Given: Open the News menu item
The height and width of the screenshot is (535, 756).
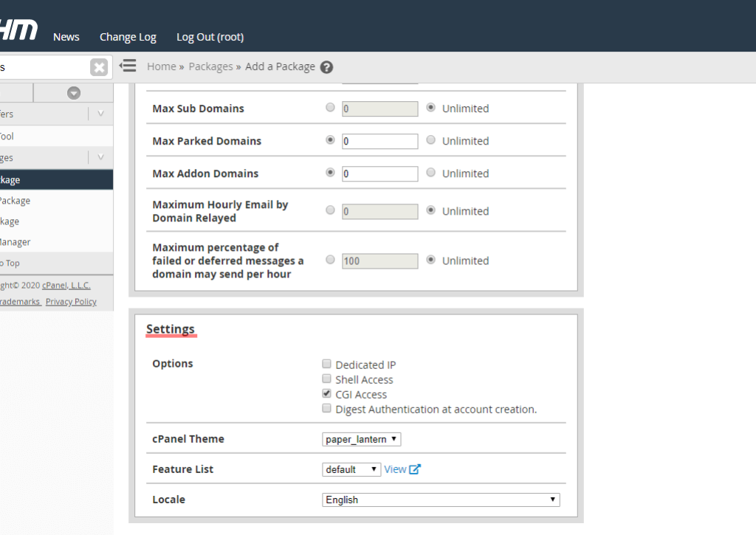Looking at the screenshot, I should pyautogui.click(x=66, y=37).
